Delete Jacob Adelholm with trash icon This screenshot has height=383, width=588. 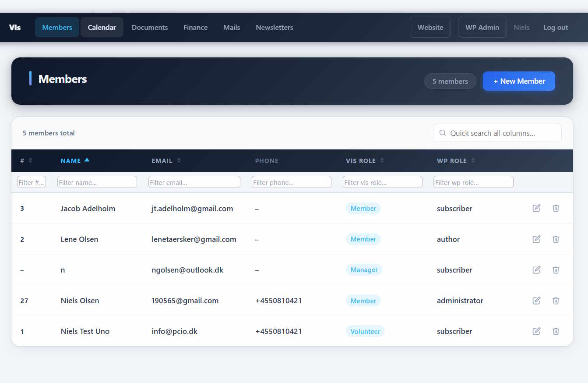(556, 208)
